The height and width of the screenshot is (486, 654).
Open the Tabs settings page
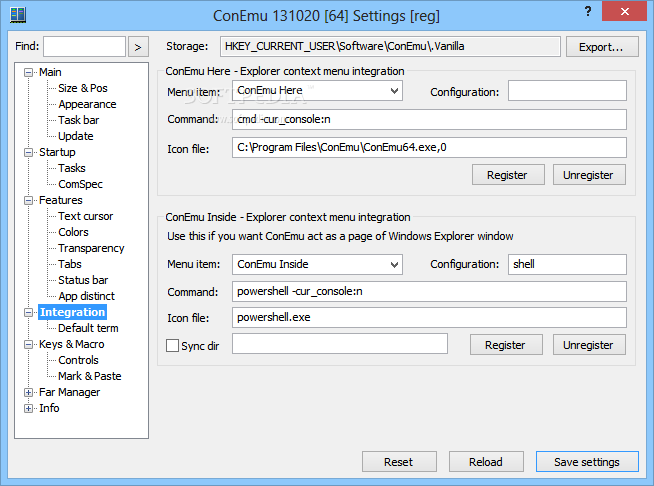(x=70, y=264)
